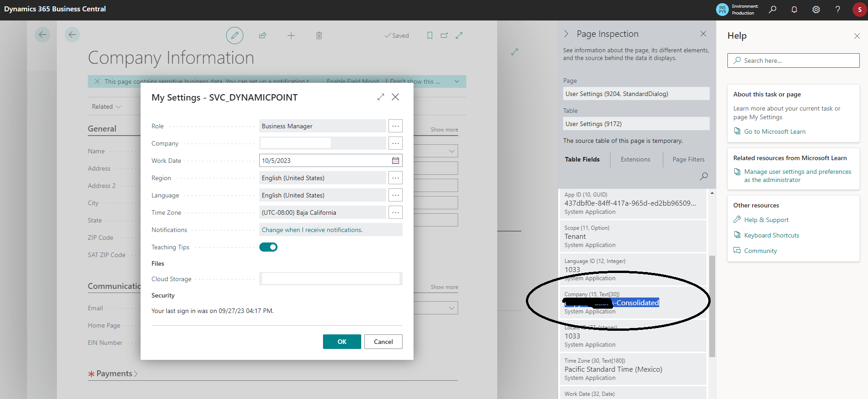Image resolution: width=868 pixels, height=399 pixels.
Task: Select the Time Zone (30, Text[180]) field
Action: click(x=633, y=369)
